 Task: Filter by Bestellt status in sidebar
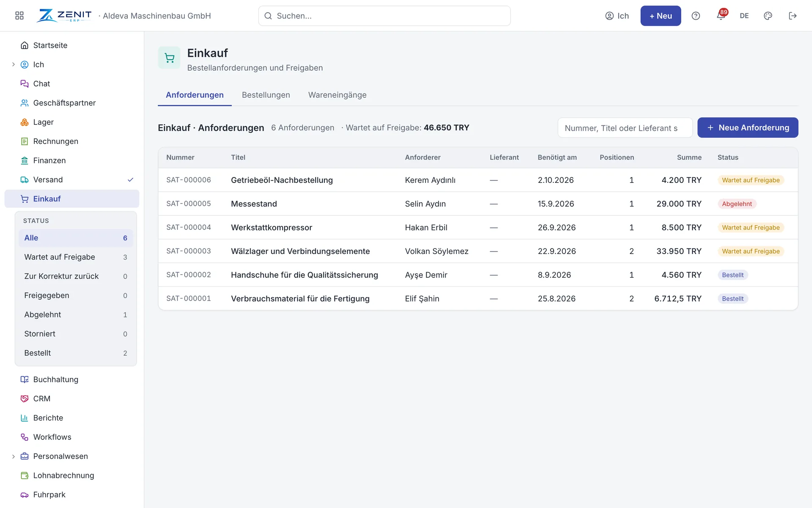click(76, 353)
